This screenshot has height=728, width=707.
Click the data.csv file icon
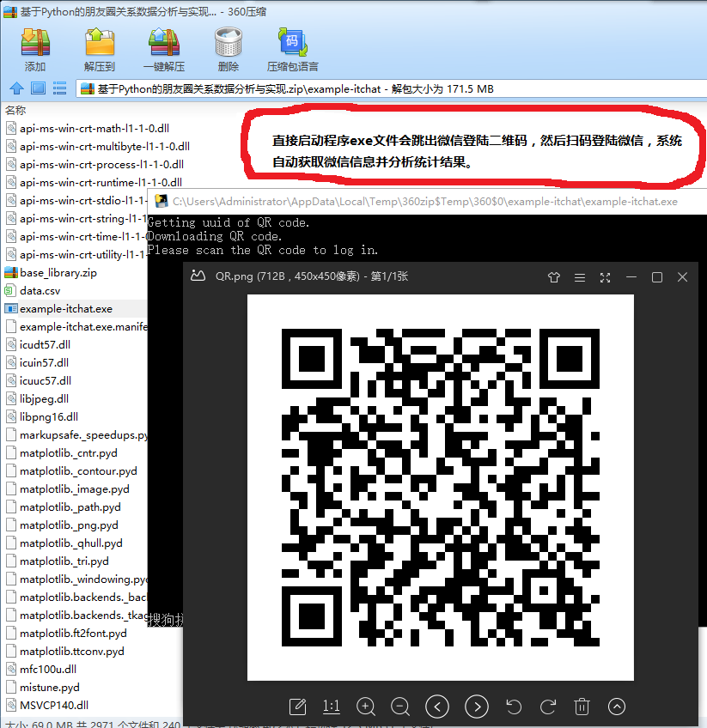[10, 291]
